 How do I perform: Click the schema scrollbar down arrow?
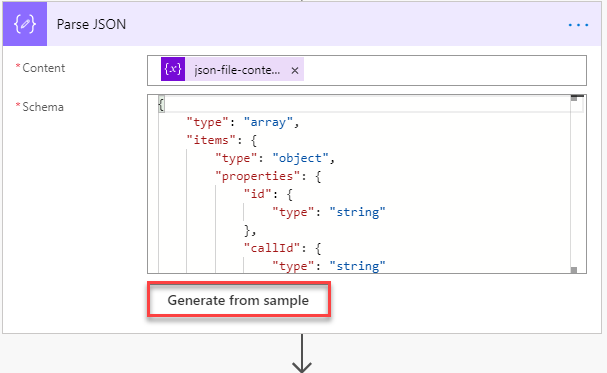pos(574,270)
